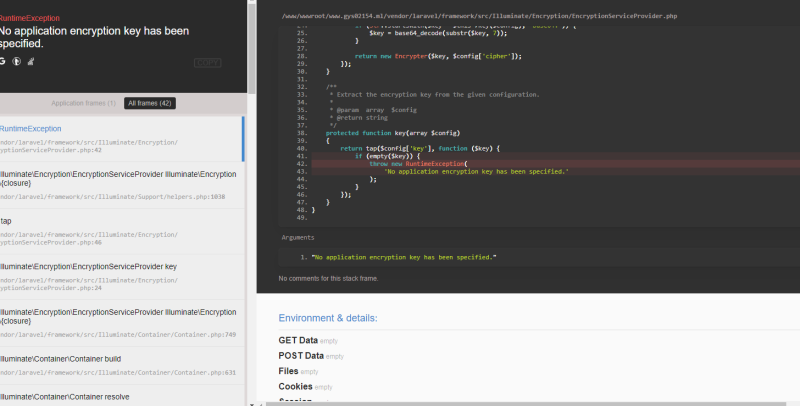800x406 pixels.
Task: Click red RuntimeException title in header
Action: pos(30,18)
